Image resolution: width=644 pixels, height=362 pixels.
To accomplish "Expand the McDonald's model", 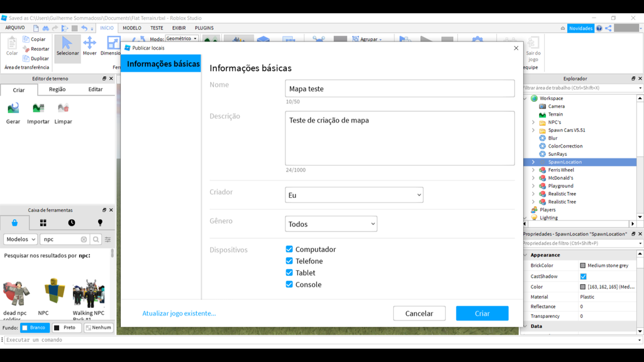I will [x=533, y=178].
